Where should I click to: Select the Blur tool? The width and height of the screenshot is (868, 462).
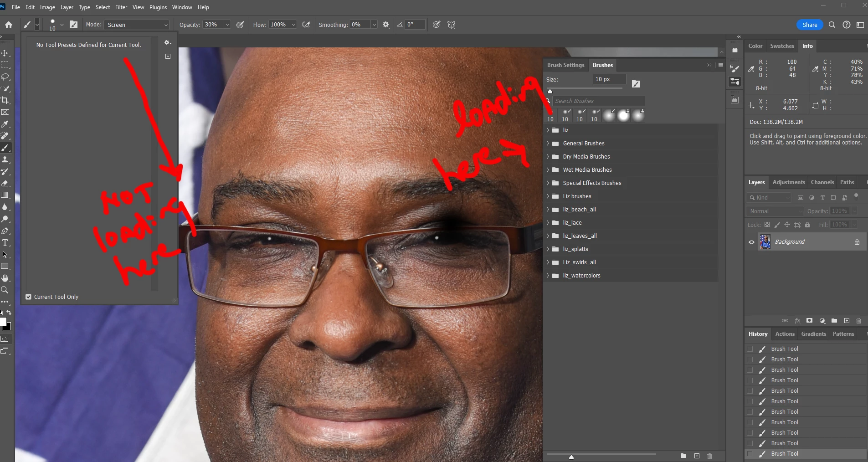[5, 207]
